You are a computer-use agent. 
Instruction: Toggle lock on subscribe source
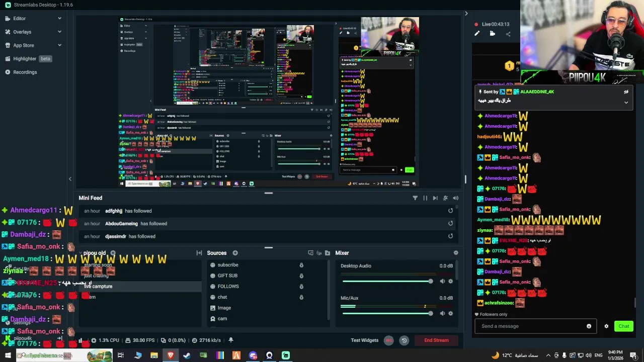pyautogui.click(x=301, y=265)
